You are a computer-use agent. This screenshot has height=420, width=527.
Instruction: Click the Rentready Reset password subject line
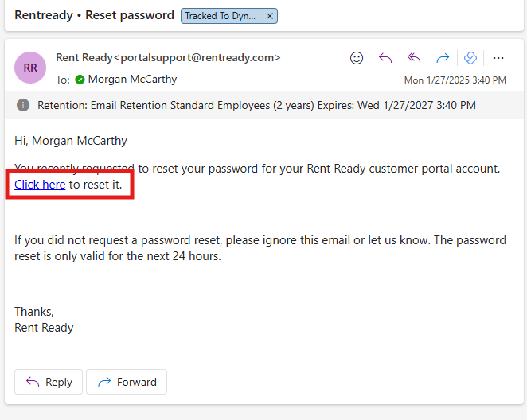point(94,15)
